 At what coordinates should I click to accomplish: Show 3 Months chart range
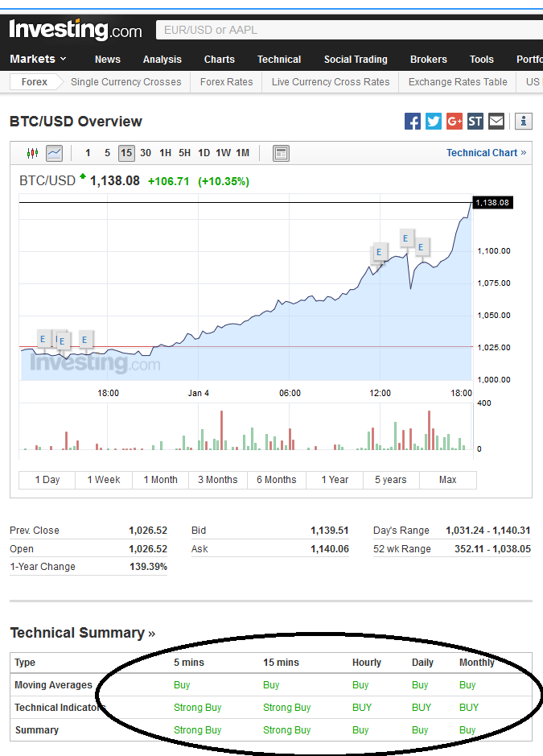point(218,480)
